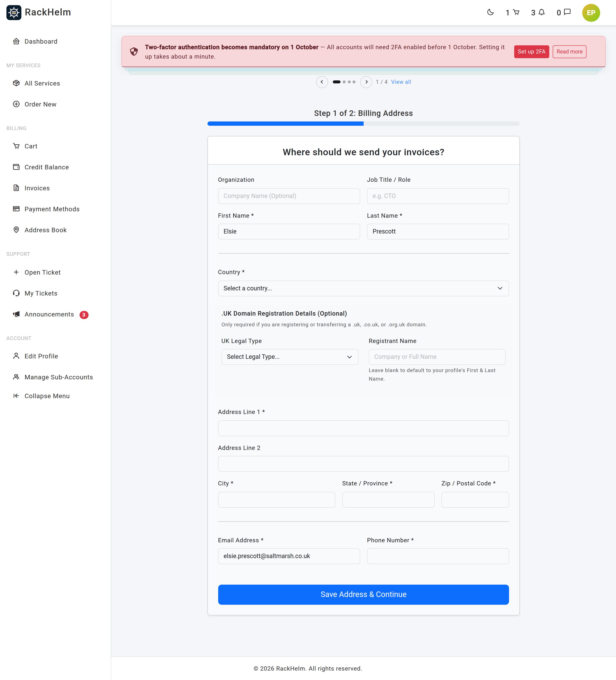Click the First Name field with Elsie

(x=289, y=232)
